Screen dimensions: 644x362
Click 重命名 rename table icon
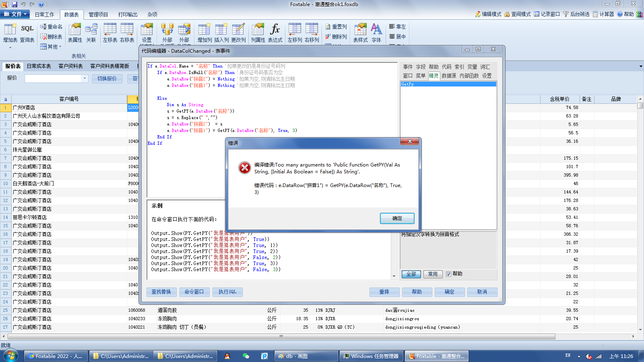[51, 27]
